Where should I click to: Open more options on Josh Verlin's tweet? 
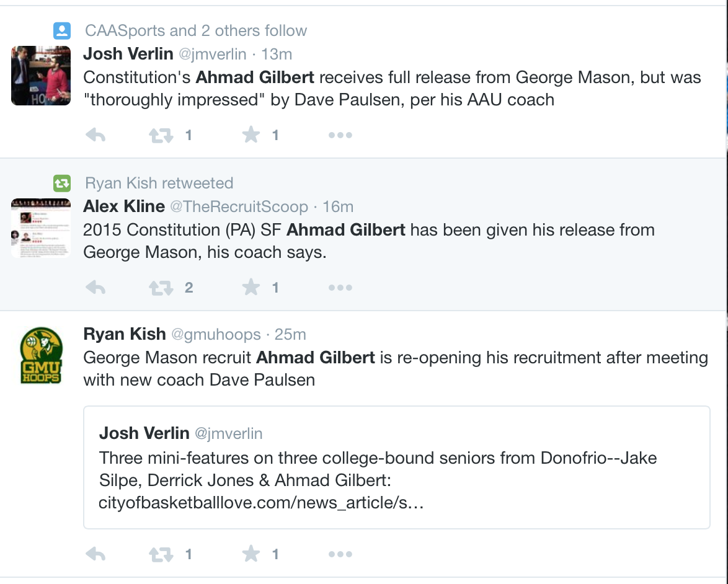click(340, 135)
